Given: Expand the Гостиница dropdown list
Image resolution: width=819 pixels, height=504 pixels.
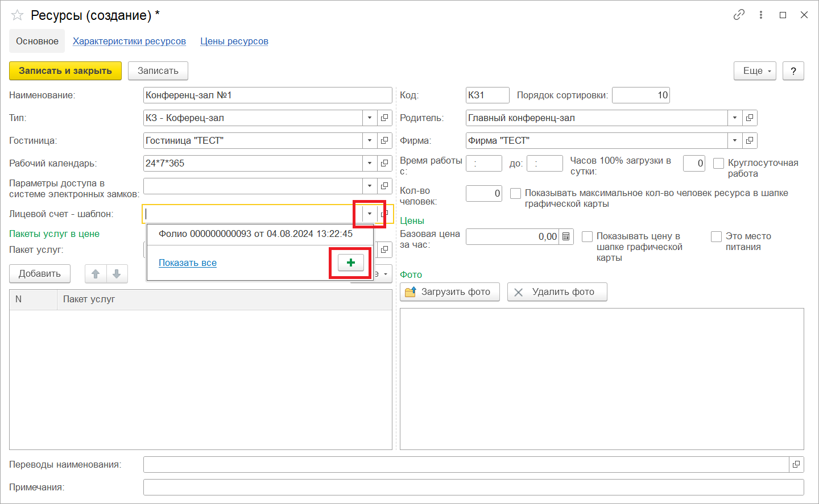Looking at the screenshot, I should tap(370, 140).
